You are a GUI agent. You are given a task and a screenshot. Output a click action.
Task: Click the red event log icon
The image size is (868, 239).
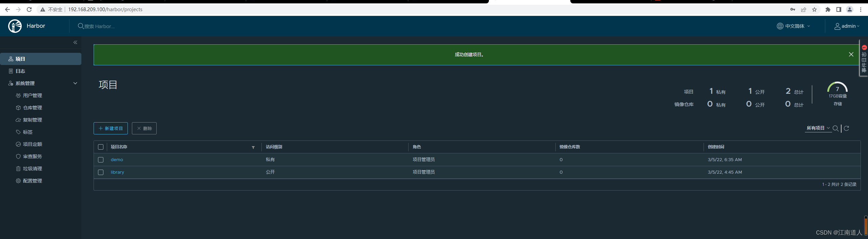864,47
